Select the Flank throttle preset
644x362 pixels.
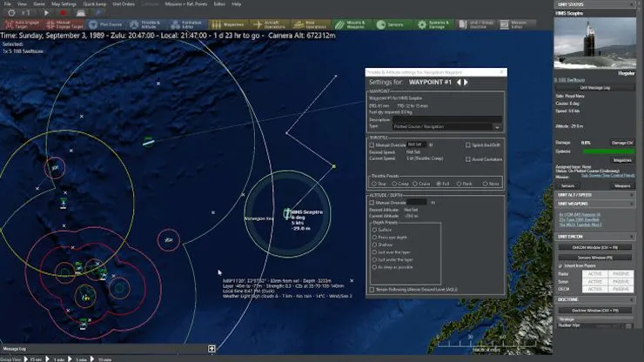point(459,184)
